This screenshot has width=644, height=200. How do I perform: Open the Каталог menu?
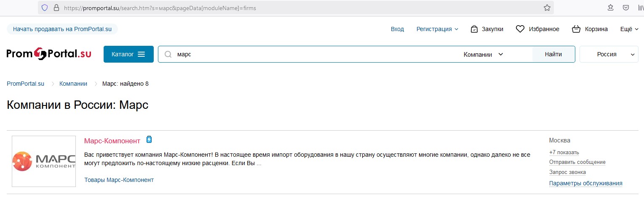pyautogui.click(x=128, y=54)
